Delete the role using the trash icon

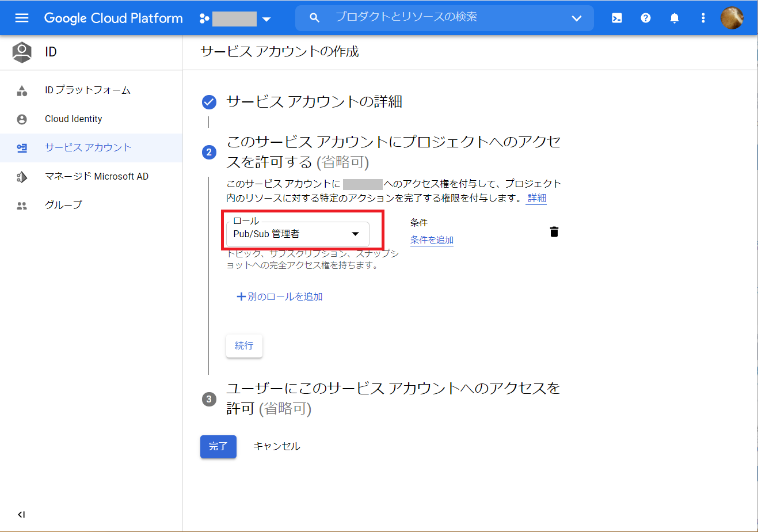tap(554, 231)
